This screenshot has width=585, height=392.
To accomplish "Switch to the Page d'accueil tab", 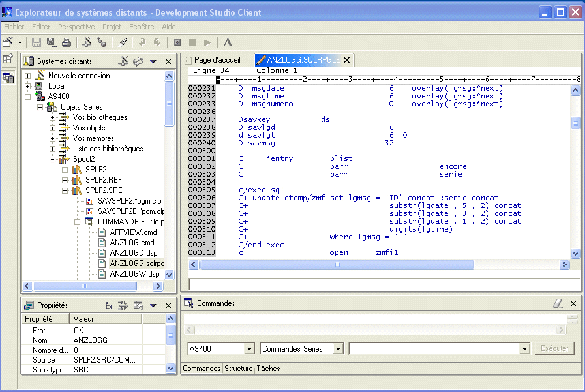I will click(x=217, y=60).
